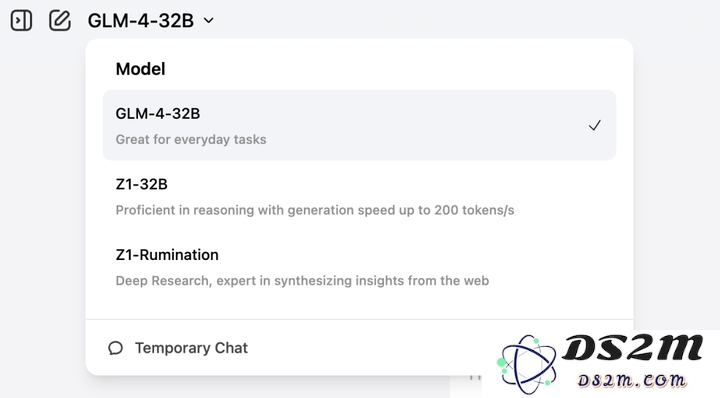
Task: Choose the Z1-Rumination model
Action: [359, 267]
